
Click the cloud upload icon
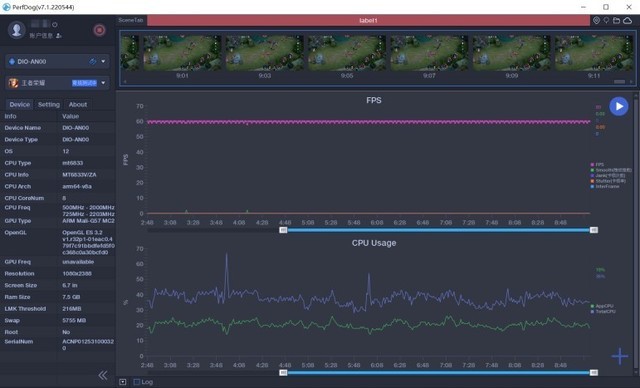627,20
